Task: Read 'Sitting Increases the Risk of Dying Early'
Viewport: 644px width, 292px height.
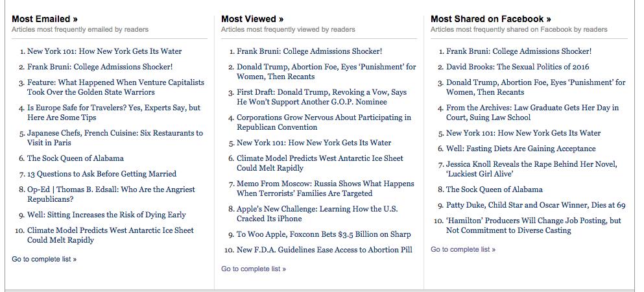Action: coord(106,215)
